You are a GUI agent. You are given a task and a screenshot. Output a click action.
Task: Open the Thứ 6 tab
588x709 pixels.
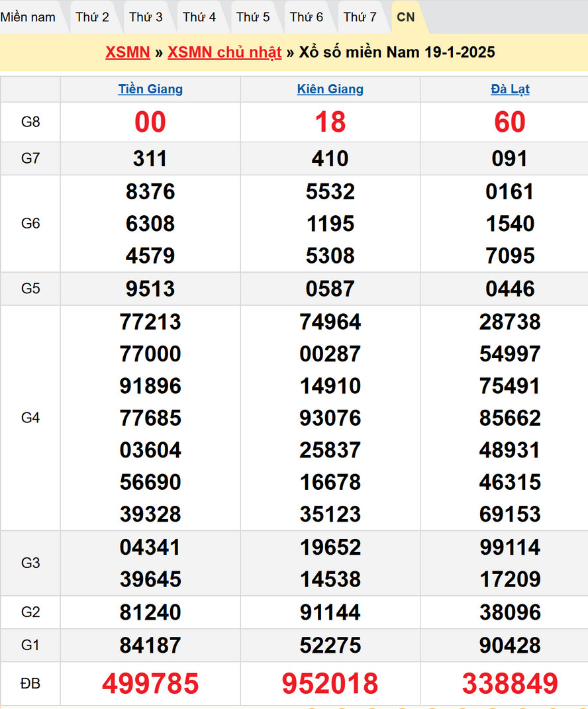(x=307, y=17)
